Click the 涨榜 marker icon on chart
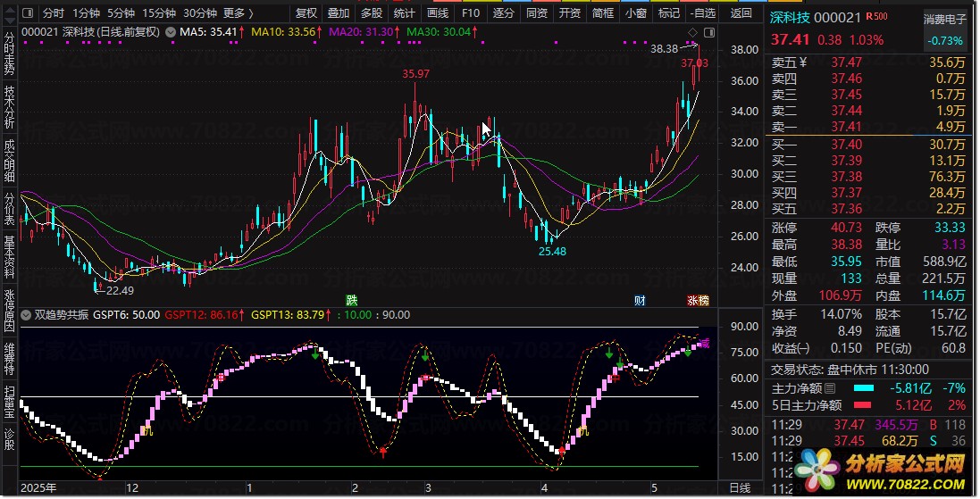Viewport: 980px width, 499px height. click(x=698, y=301)
